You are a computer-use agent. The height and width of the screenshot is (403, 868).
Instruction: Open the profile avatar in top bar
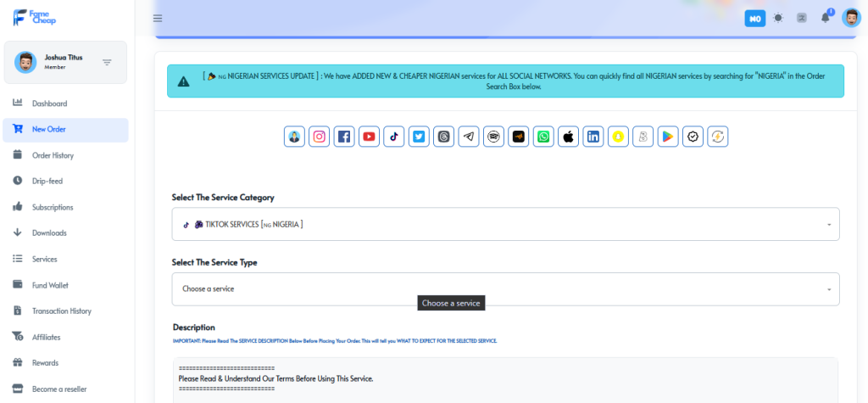pyautogui.click(x=851, y=18)
